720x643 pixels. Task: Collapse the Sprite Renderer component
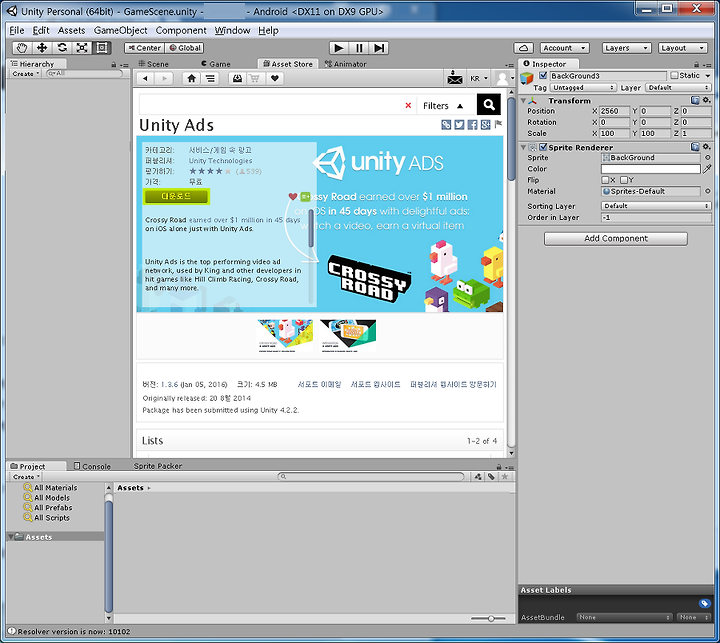[x=523, y=147]
